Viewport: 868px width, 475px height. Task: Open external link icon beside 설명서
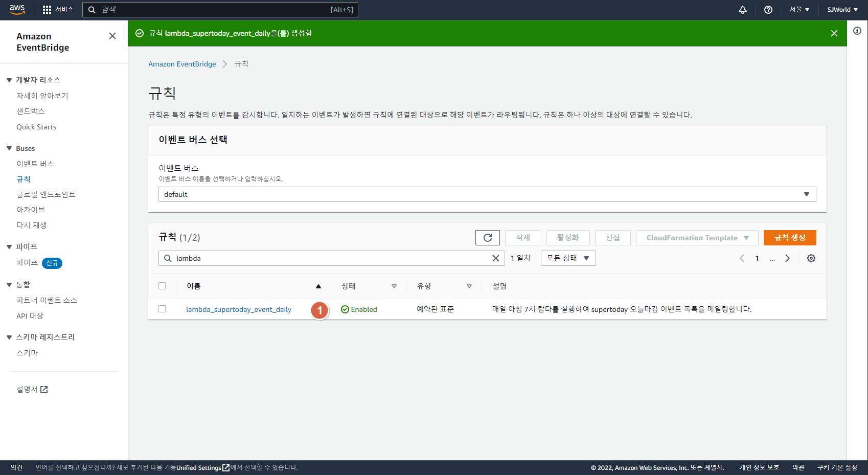click(x=44, y=390)
